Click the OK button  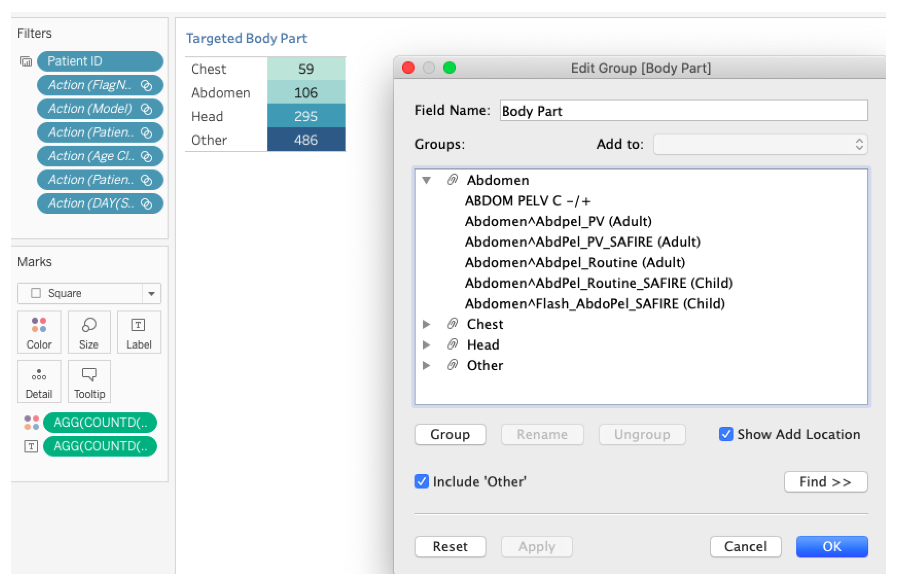(832, 547)
